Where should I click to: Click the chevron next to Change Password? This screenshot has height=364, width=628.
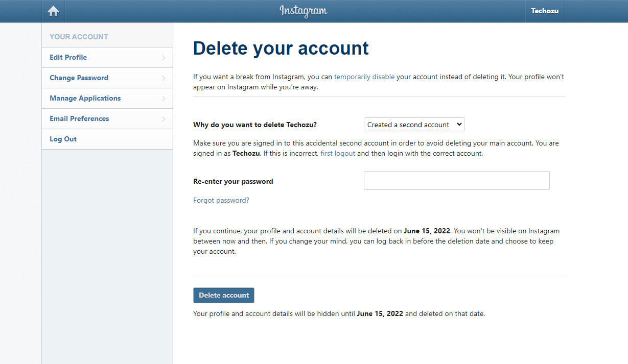coord(164,78)
